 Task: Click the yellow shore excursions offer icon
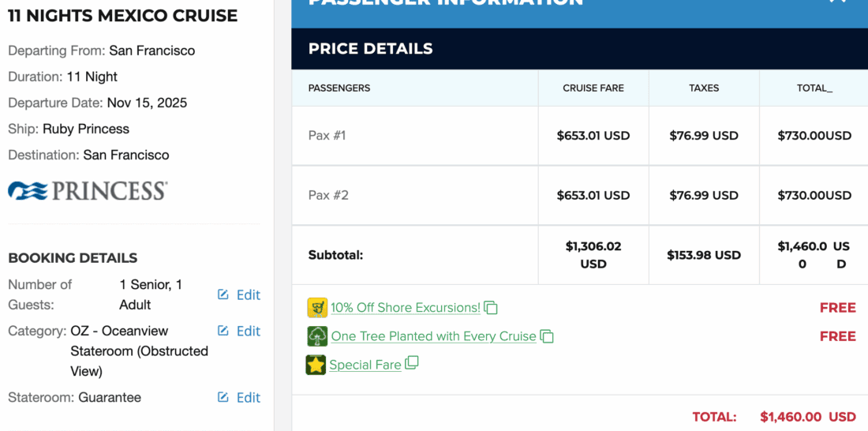click(317, 308)
